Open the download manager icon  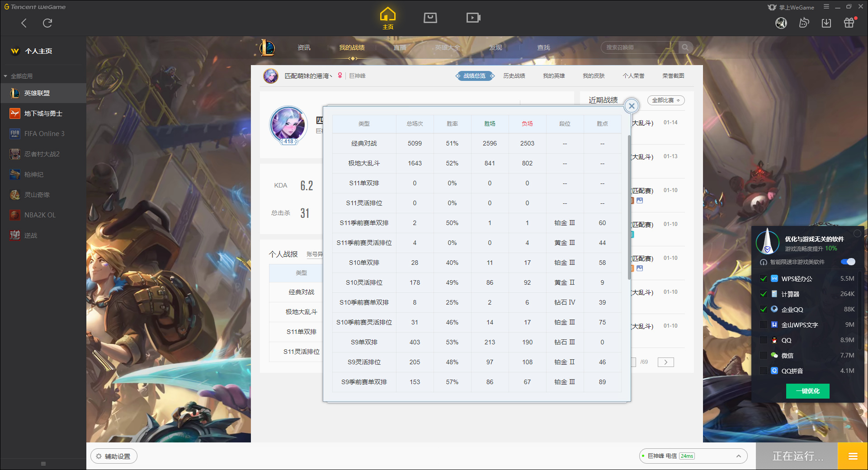[826, 23]
